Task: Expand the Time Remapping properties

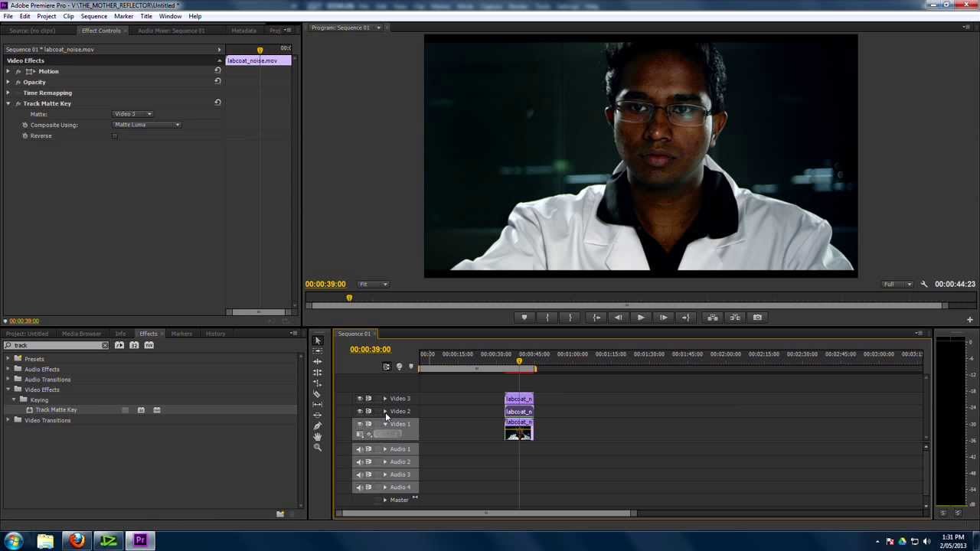Action: [x=8, y=93]
